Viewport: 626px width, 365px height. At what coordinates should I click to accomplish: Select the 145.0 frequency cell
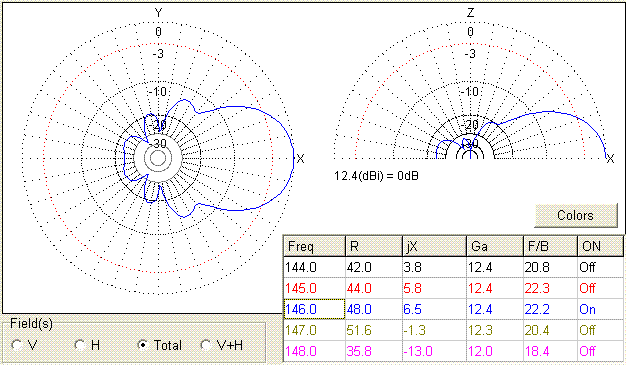314,288
